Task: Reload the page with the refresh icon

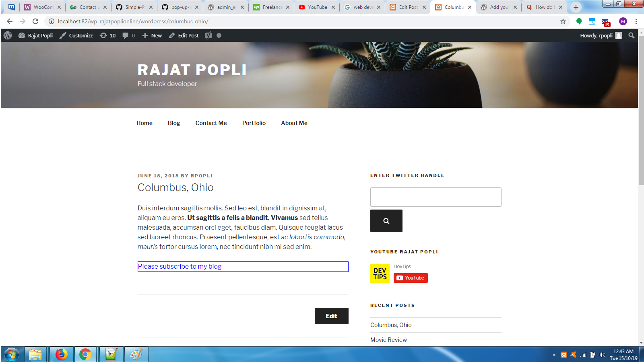Action: coord(35,21)
